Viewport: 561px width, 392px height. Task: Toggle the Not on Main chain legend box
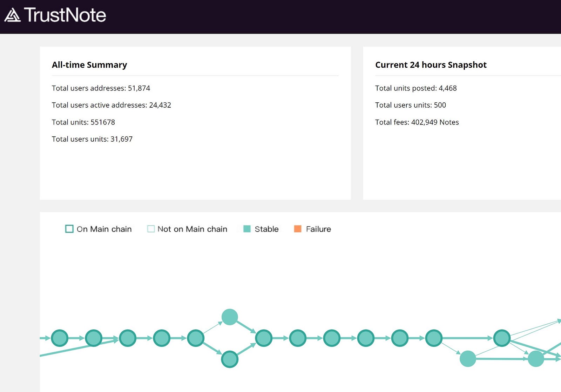pos(151,229)
